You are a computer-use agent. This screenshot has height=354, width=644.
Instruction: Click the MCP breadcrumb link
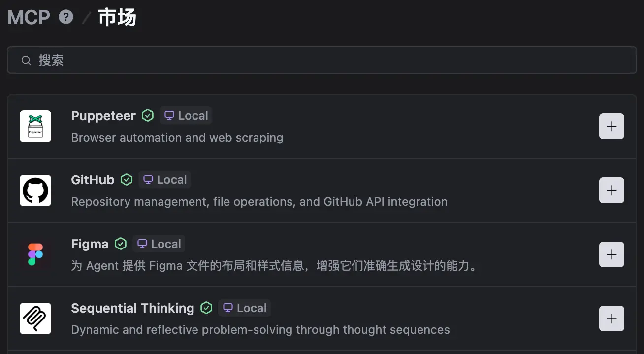[x=29, y=18]
